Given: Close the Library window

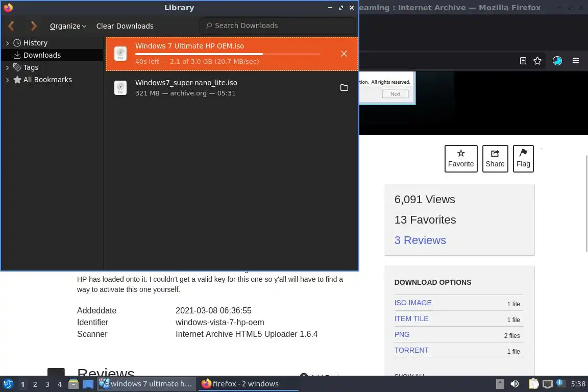Looking at the screenshot, I should pyautogui.click(x=351, y=8).
